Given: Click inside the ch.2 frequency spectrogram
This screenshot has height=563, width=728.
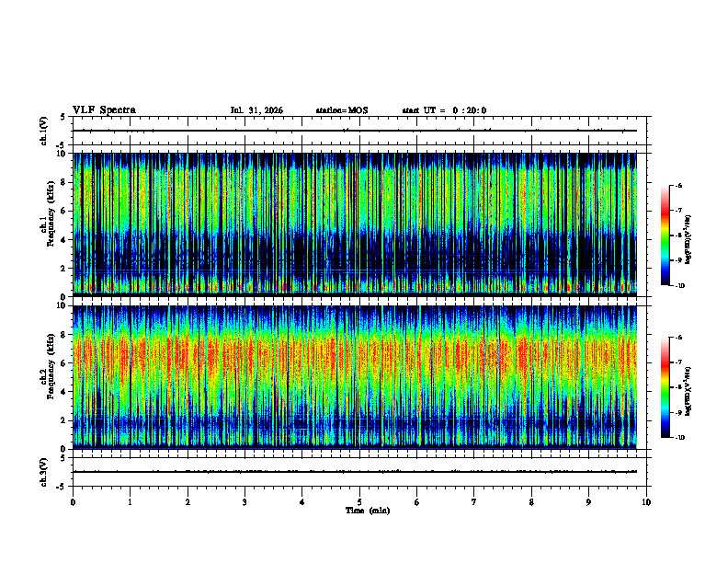Looking at the screenshot, I should click(x=355, y=377).
